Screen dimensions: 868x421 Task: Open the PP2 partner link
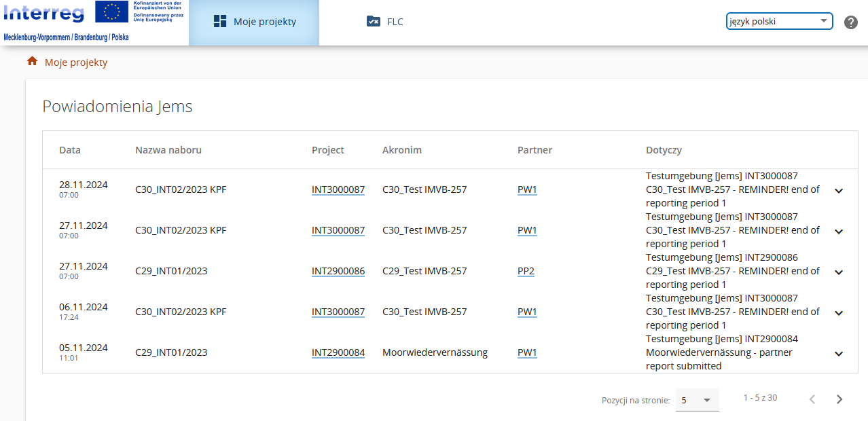pyautogui.click(x=526, y=271)
